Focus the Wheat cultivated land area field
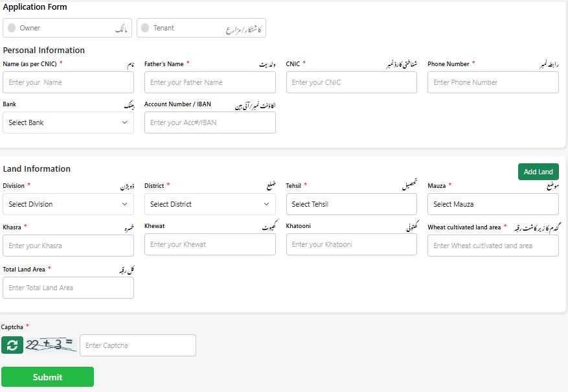The height and width of the screenshot is (392, 568). click(x=493, y=246)
